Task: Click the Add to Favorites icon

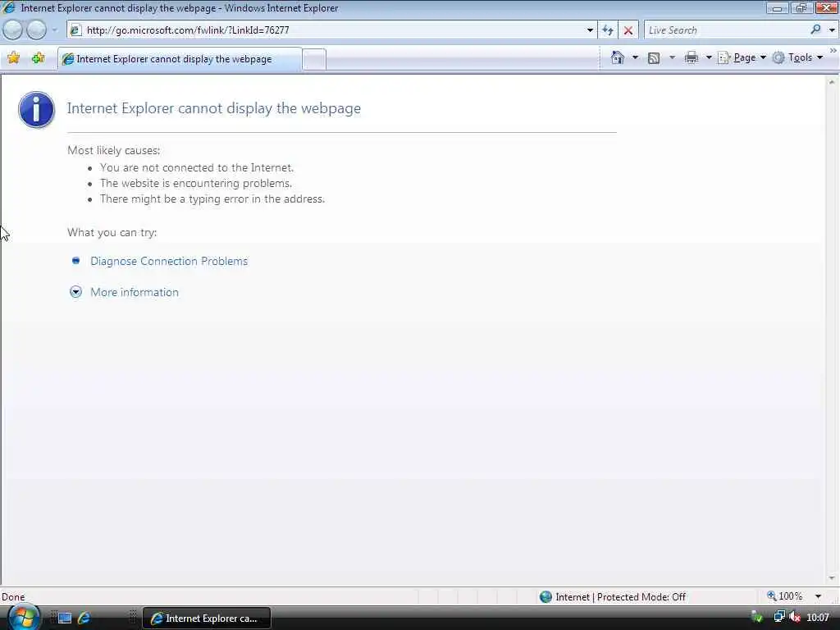Action: click(38, 58)
